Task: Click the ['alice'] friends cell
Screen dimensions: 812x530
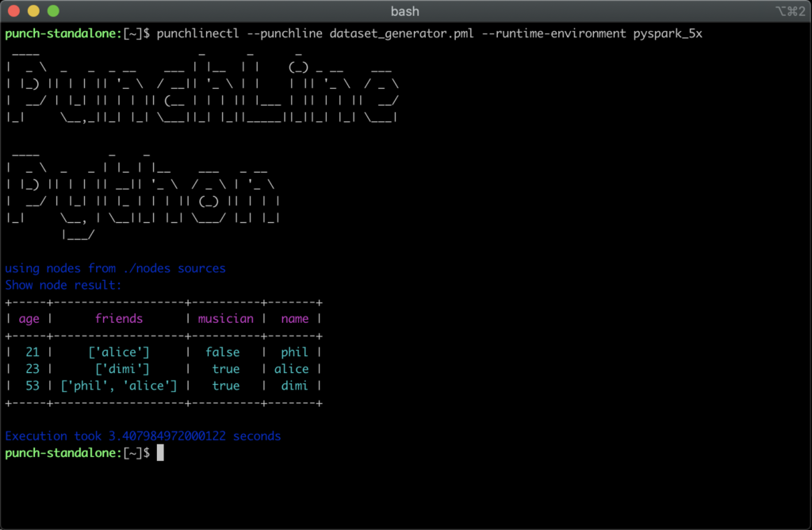Action: click(x=119, y=352)
